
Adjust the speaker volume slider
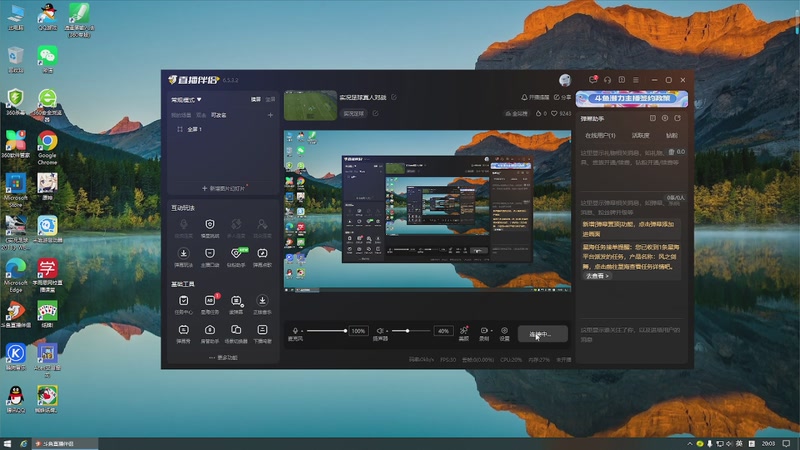coord(411,331)
